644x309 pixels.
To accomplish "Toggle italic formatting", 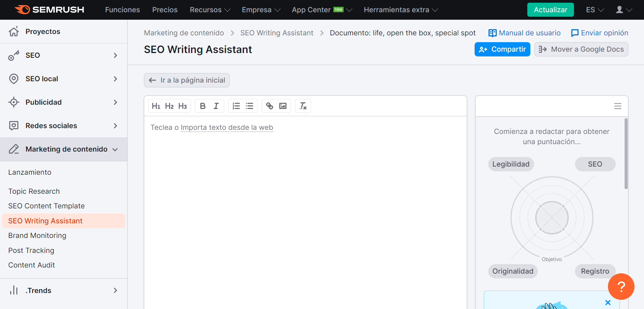I will (216, 106).
